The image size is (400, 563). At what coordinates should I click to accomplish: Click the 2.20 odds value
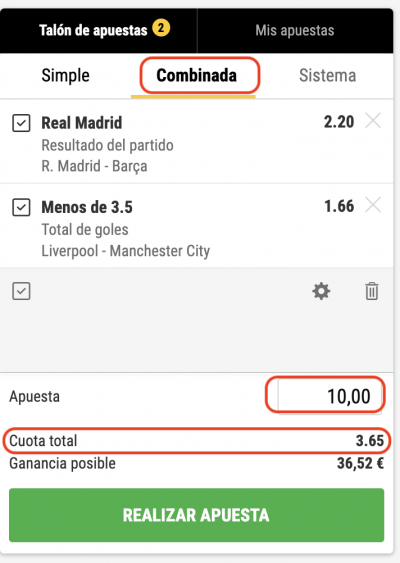click(x=339, y=122)
